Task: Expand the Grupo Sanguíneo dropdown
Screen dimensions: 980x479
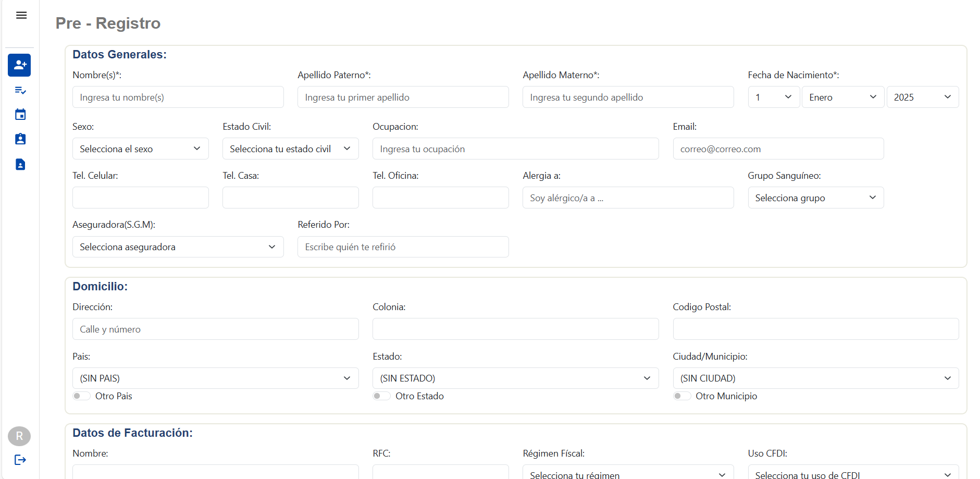Action: 815,198
